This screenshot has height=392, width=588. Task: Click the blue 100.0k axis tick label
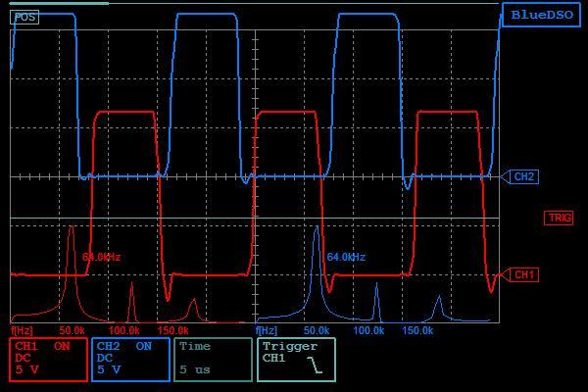[x=368, y=331]
